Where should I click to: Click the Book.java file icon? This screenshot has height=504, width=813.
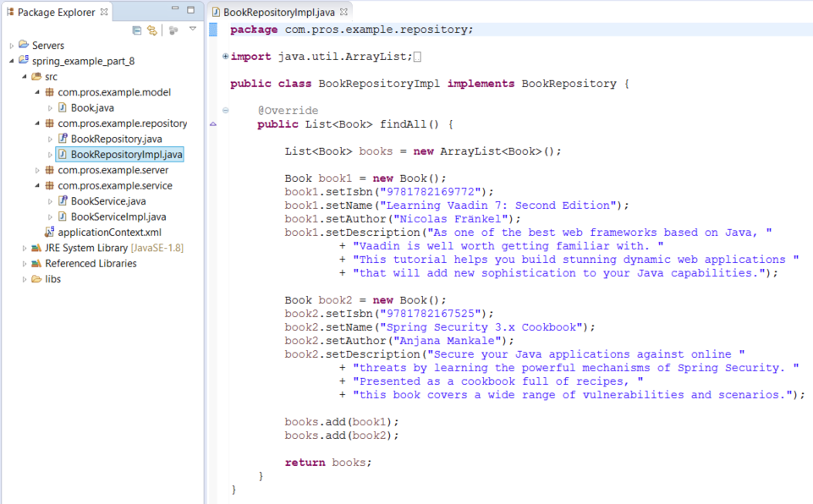[63, 107]
